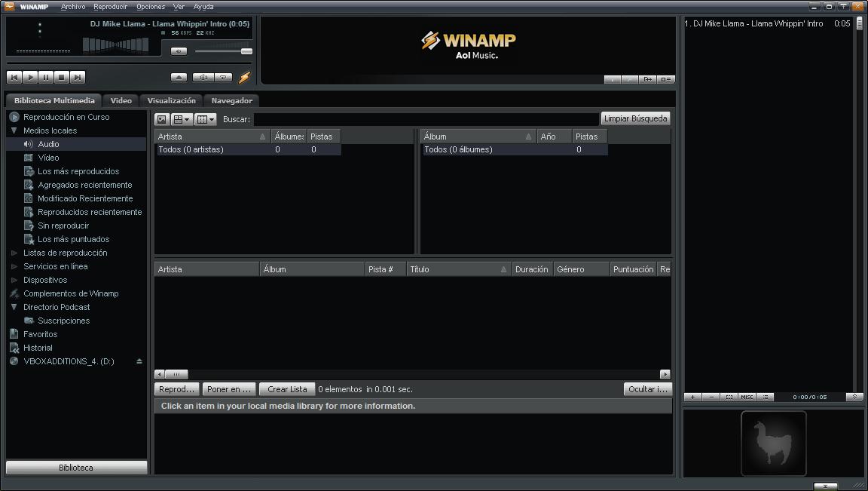Switch to the Navegador tab
Image resolution: width=868 pixels, height=491 pixels.
pyautogui.click(x=231, y=100)
